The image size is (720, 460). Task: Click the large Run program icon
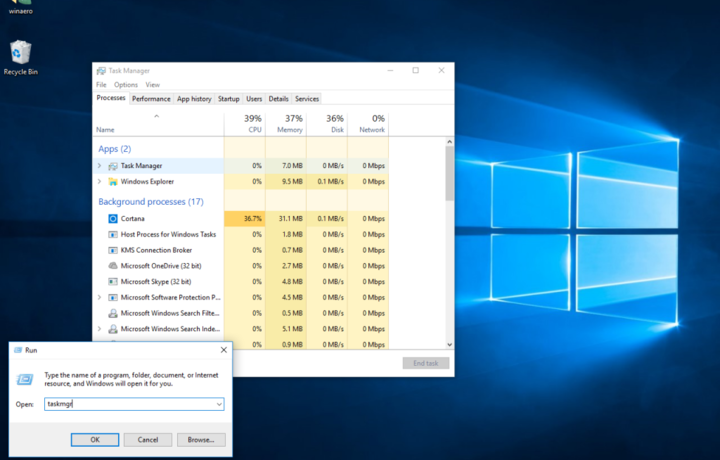point(25,379)
